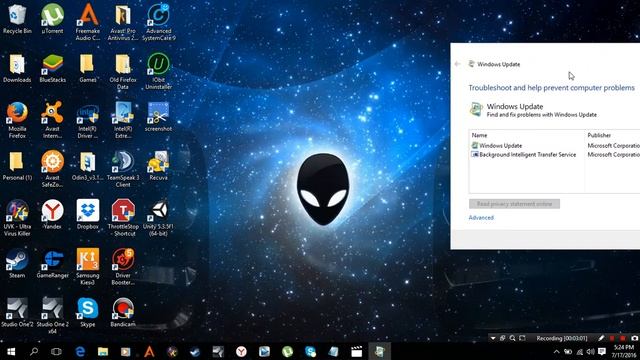This screenshot has width=640, height=360.
Task: Open Steam from the taskbar
Action: click(195, 351)
